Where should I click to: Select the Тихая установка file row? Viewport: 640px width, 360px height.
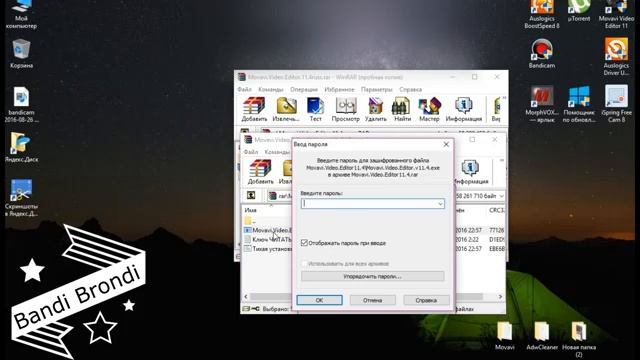(x=268, y=249)
